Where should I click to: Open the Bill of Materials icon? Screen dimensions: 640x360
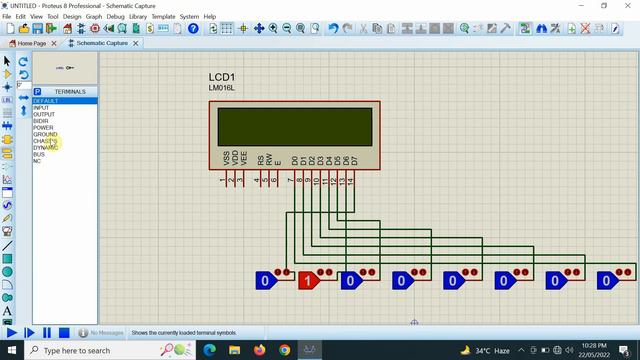pos(150,28)
